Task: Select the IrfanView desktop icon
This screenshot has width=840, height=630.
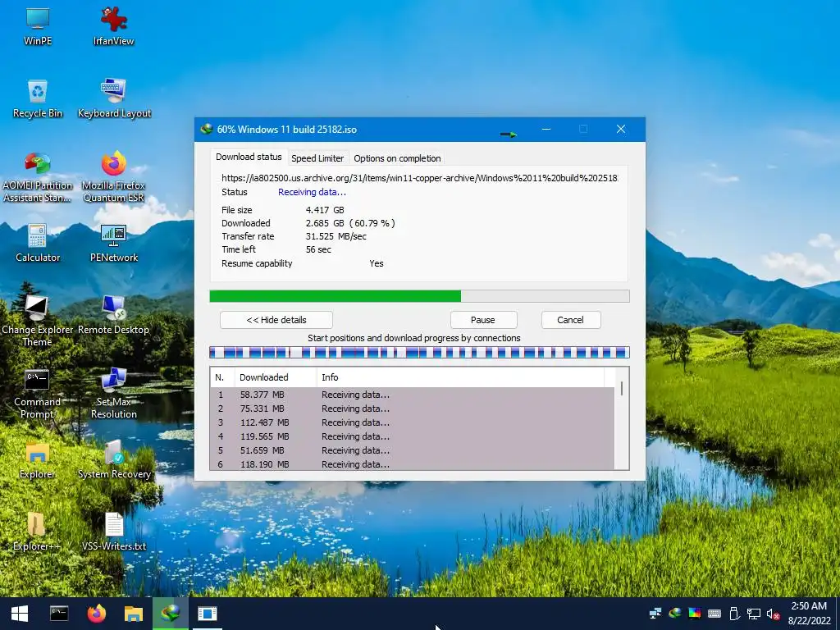Action: [113, 25]
